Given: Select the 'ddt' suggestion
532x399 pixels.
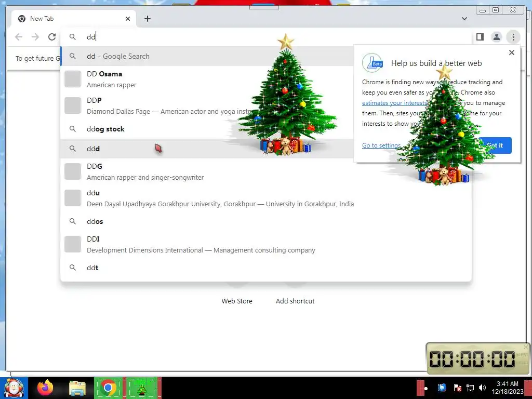Looking at the screenshot, I should point(266,268).
